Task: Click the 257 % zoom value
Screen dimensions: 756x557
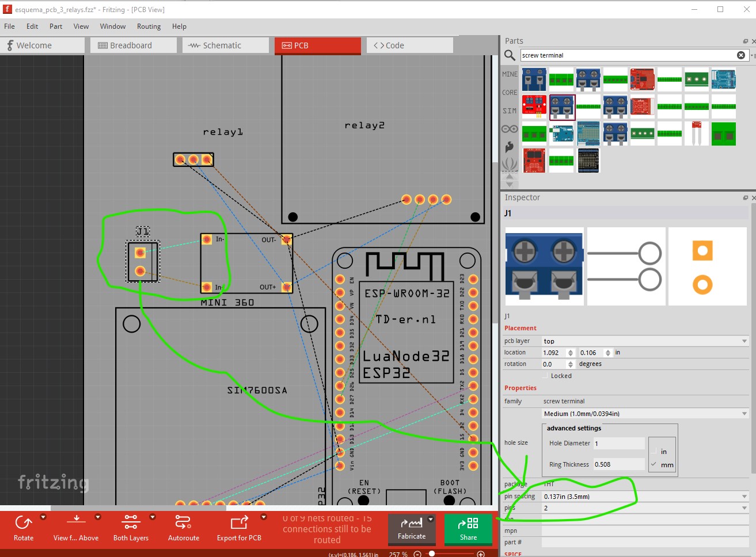Action: click(398, 554)
